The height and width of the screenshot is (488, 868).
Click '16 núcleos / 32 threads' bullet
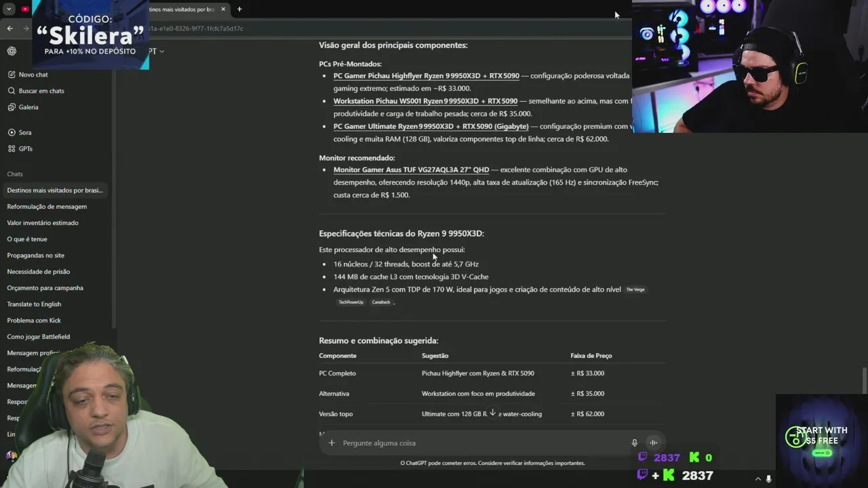[406, 264]
